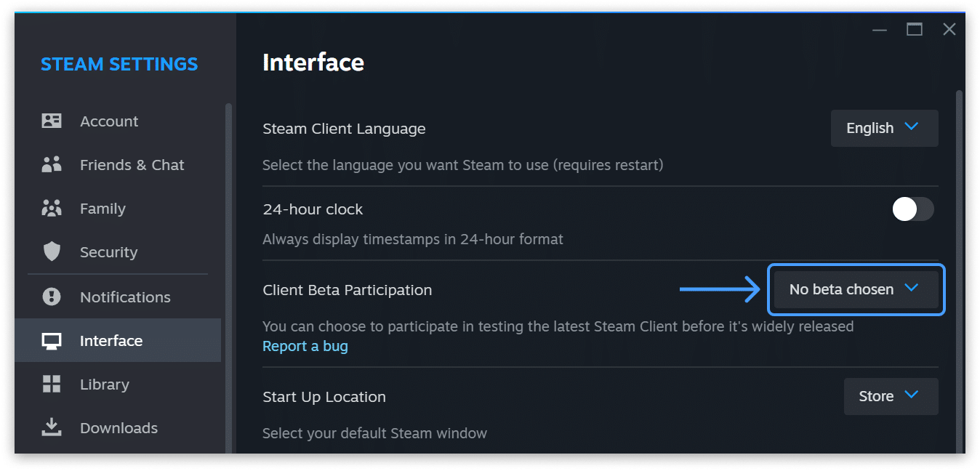Click the STEAM SETTINGS heading

coord(119,64)
